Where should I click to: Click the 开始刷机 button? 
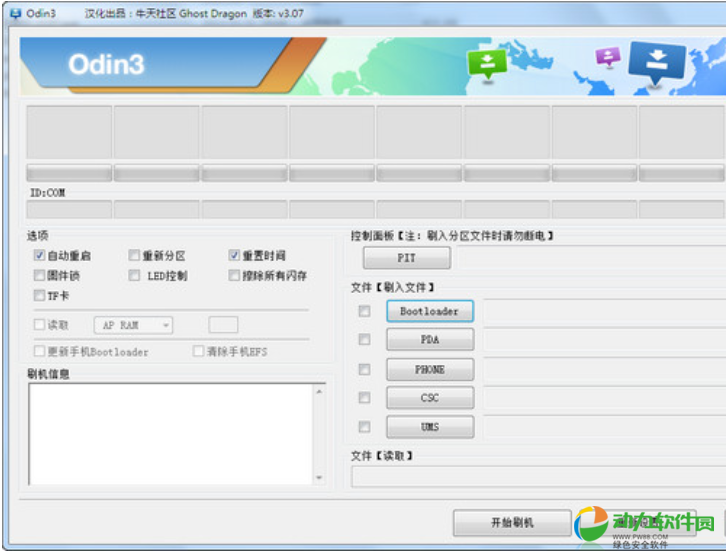(512, 523)
